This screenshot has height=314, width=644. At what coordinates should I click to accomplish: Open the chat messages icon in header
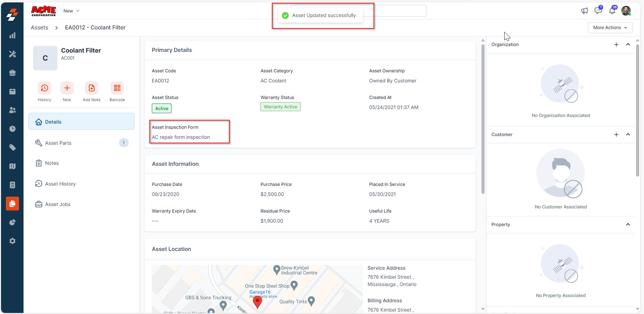point(598,11)
